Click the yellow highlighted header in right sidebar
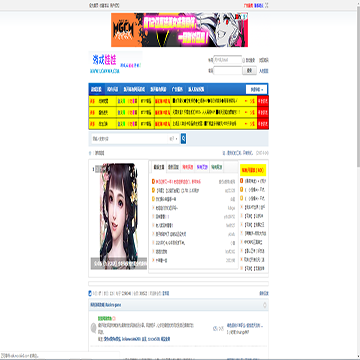The height and width of the screenshot is (360, 360). tap(253, 170)
